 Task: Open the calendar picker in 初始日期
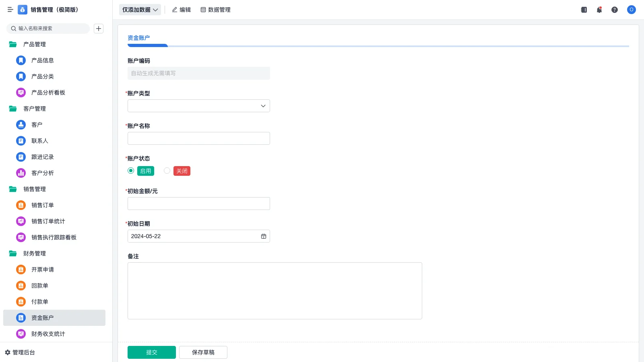(x=264, y=236)
